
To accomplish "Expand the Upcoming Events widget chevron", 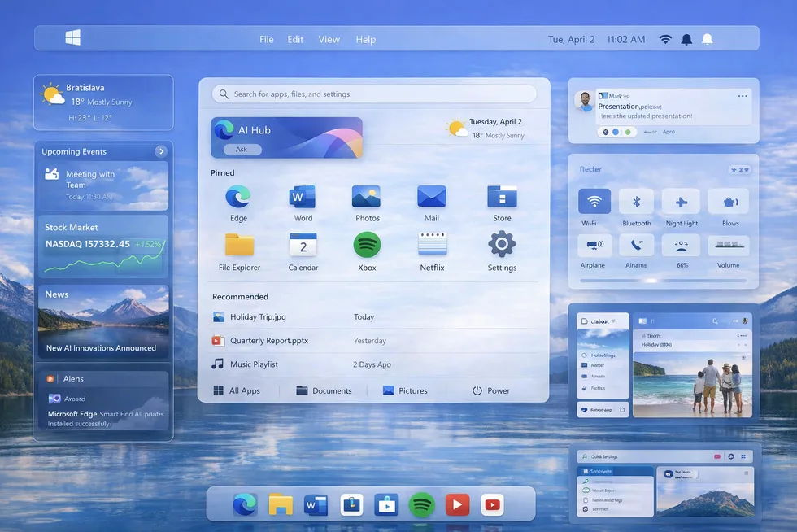I will [161, 151].
